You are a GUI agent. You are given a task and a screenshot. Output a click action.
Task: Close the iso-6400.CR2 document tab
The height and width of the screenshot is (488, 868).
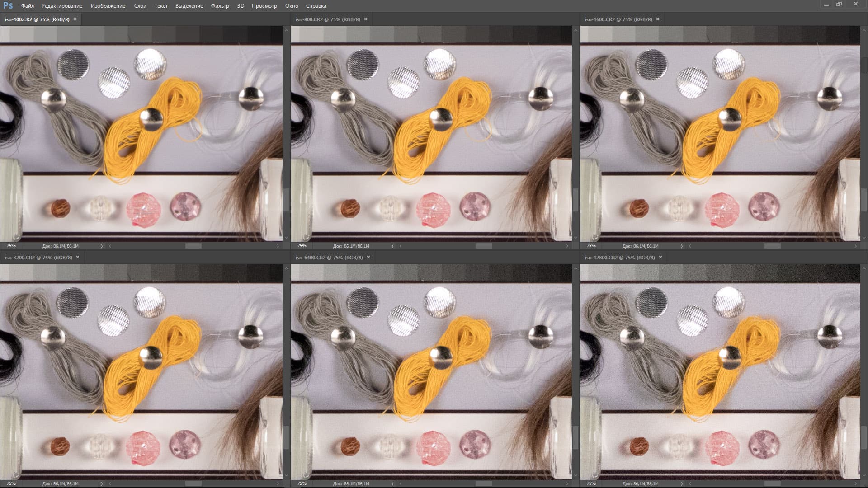pyautogui.click(x=368, y=257)
